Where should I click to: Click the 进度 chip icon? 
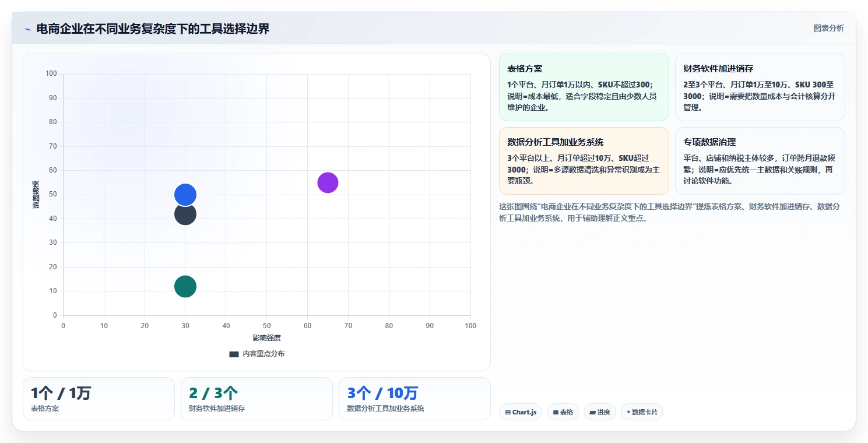click(592, 412)
